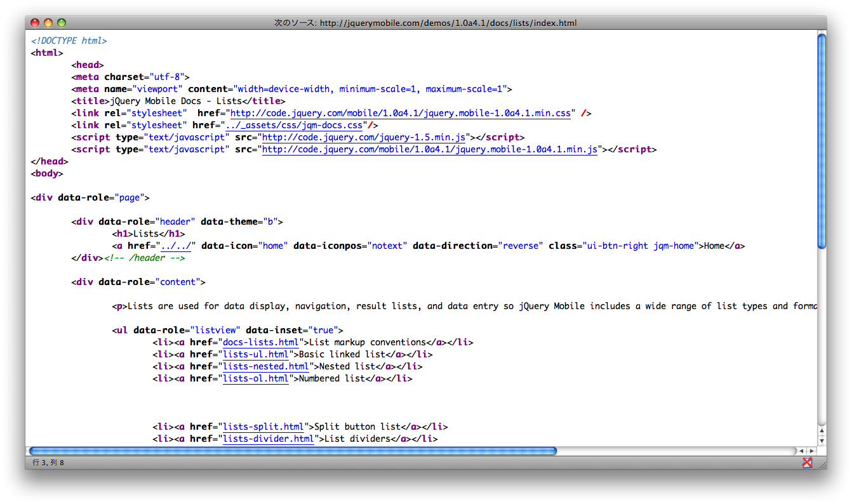The image size is (852, 504).
Task: Open the lists-split.html link
Action: (263, 427)
